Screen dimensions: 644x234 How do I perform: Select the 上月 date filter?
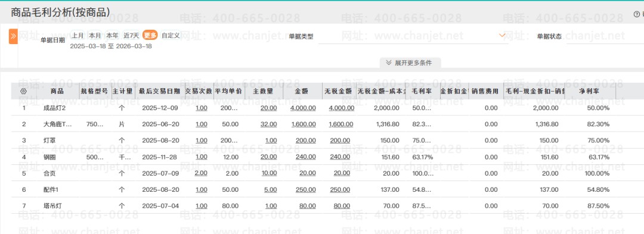coord(78,36)
